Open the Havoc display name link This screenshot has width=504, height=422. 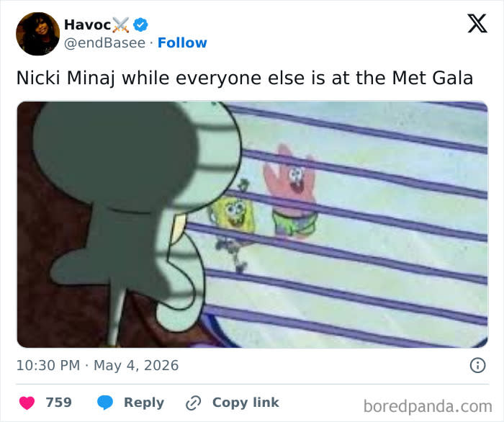pos(87,24)
